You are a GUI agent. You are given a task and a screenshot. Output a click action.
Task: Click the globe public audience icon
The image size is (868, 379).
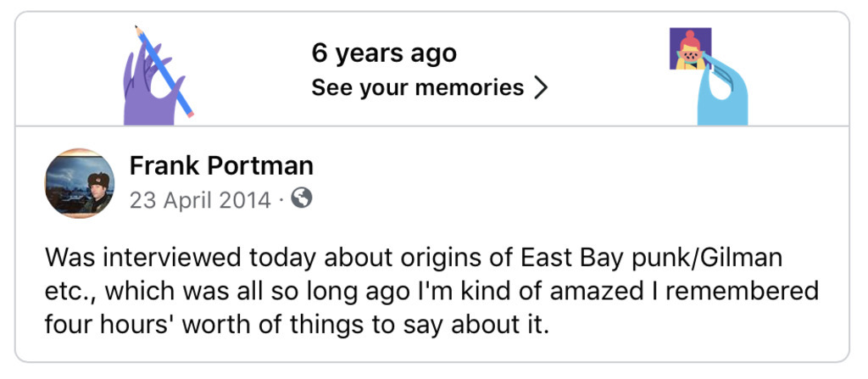pos(302,198)
